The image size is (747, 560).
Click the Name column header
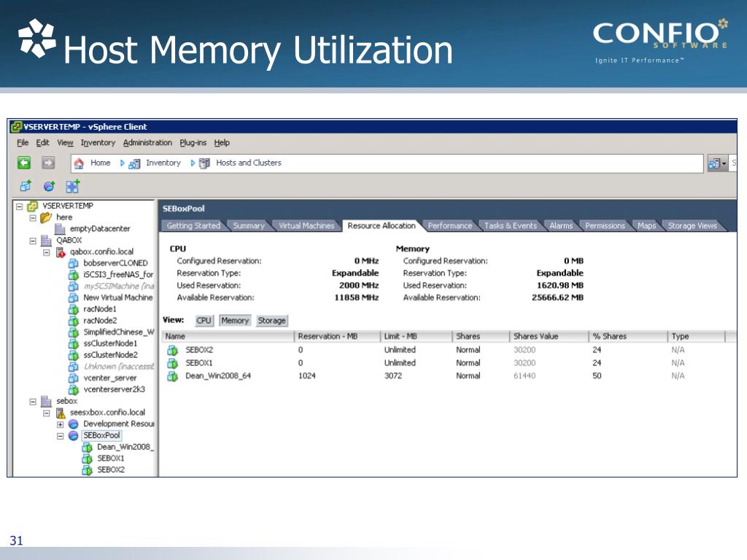(228, 337)
